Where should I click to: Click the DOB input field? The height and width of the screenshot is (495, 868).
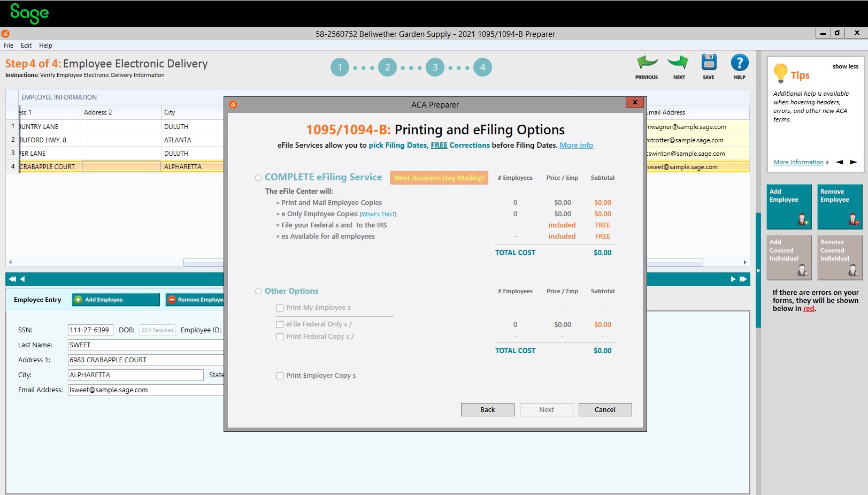(158, 330)
